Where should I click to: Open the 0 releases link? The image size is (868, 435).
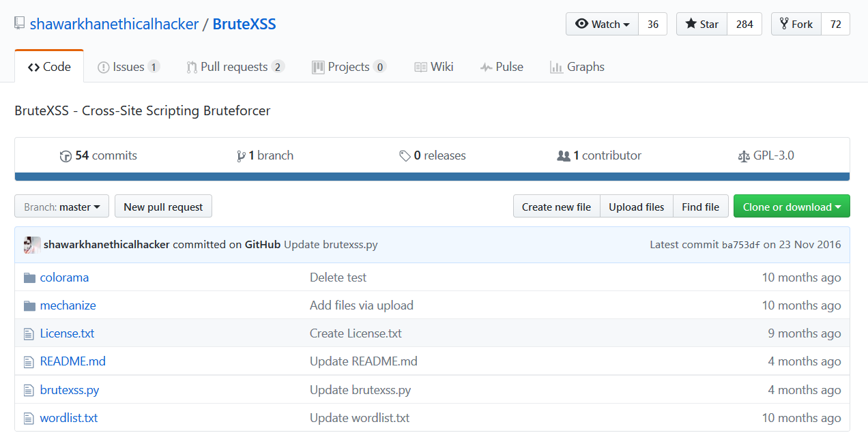[433, 155]
